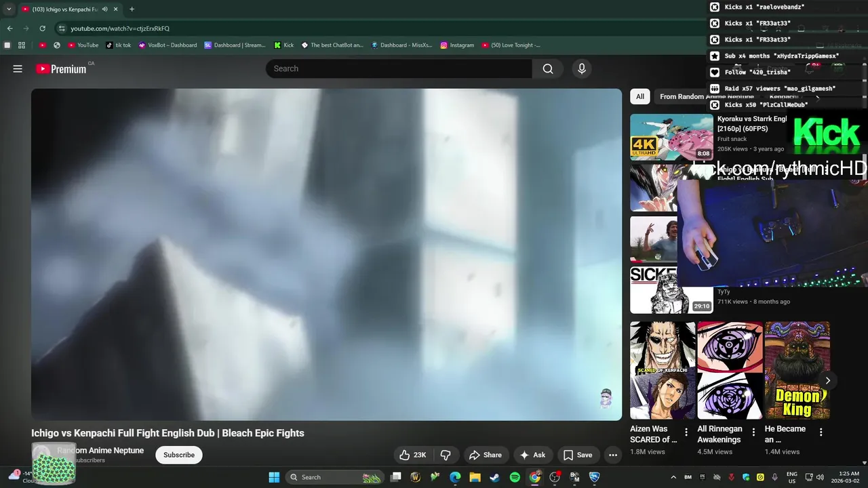This screenshot has width=868, height=488.
Task: Open File Explorer from taskbar
Action: tap(475, 477)
